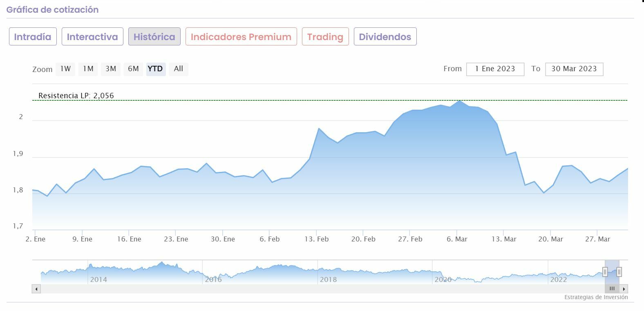644x311 pixels.
Task: Click the From date field
Action: (x=495, y=69)
